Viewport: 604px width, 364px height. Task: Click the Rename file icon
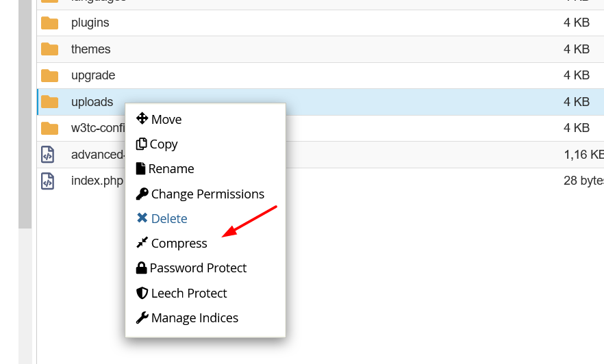[x=140, y=168]
